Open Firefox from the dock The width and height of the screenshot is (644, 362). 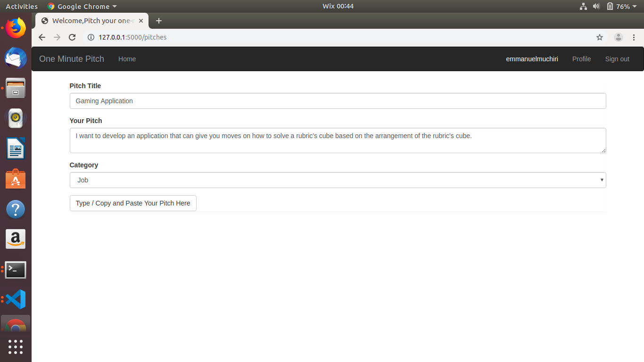pyautogui.click(x=16, y=28)
